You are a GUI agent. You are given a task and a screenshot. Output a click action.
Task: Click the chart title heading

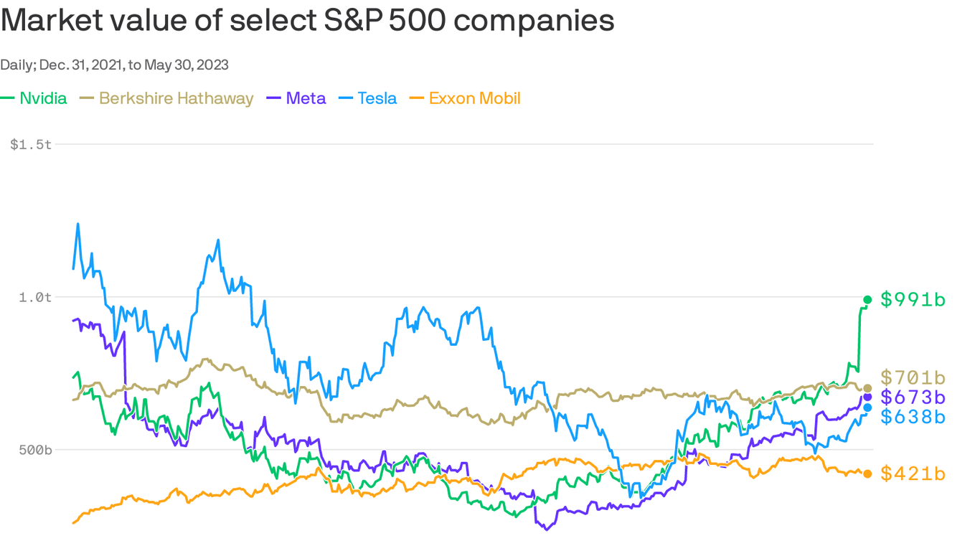point(307,20)
